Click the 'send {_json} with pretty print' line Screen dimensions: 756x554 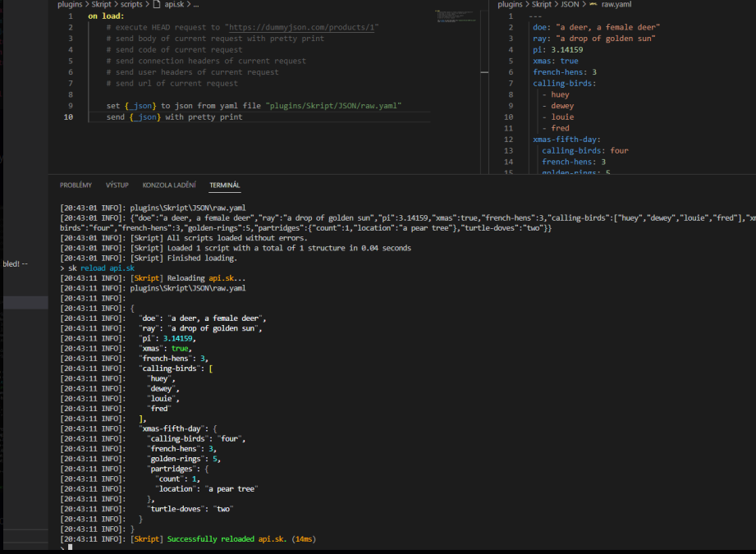(x=174, y=117)
